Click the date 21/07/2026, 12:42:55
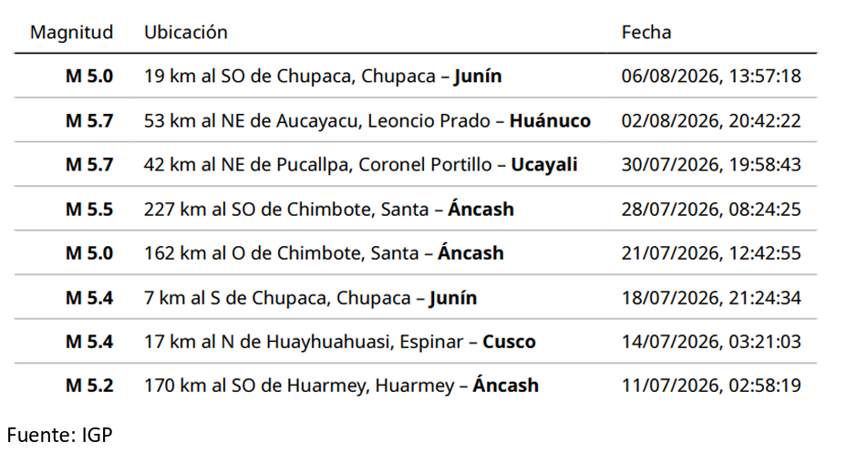Image resolution: width=868 pixels, height=463 pixels. point(711,252)
